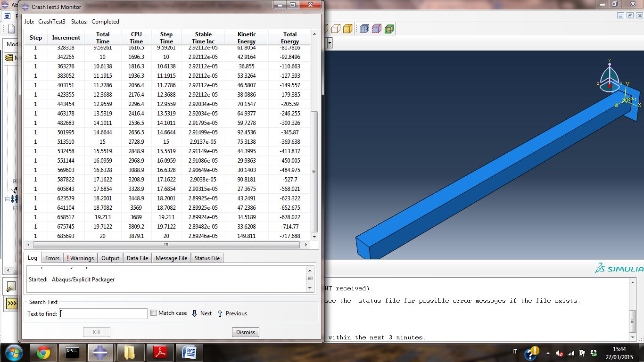The width and height of the screenshot is (644, 362).
Task: Click the blue meshed cube toolbar icon
Action: point(364,29)
